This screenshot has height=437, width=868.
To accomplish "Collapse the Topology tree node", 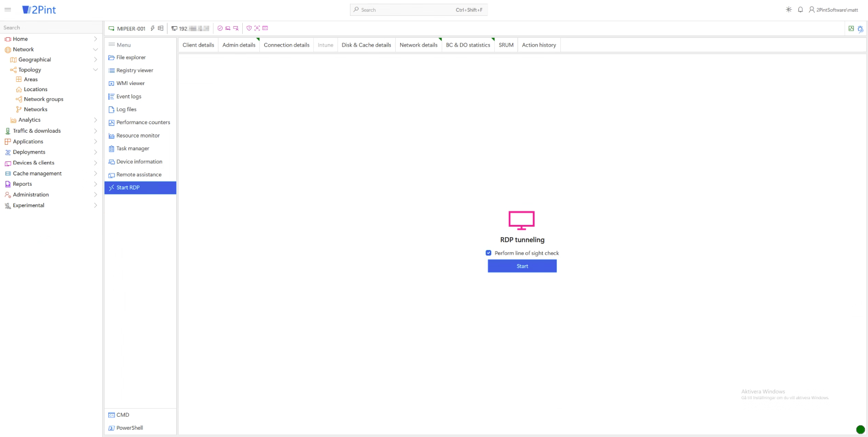I will coord(95,70).
